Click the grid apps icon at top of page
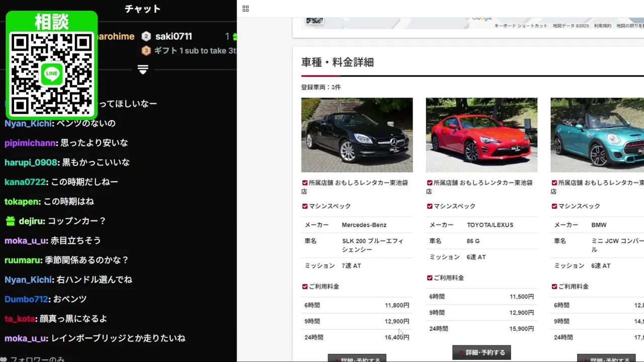 246,9
